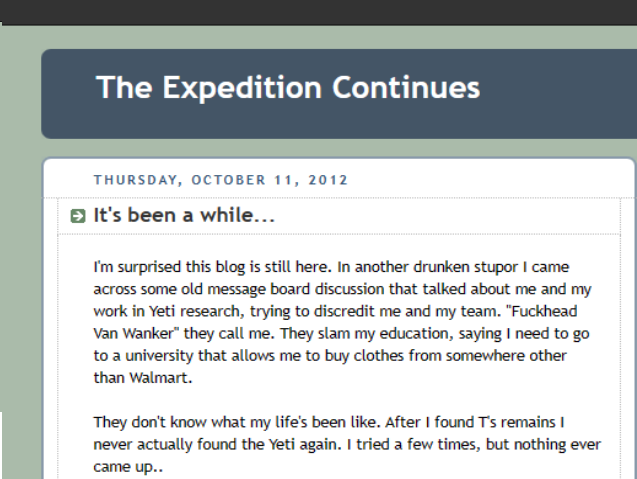637x479 pixels.
Task: Click the green arrow icon beside post title
Action: pyautogui.click(x=78, y=216)
